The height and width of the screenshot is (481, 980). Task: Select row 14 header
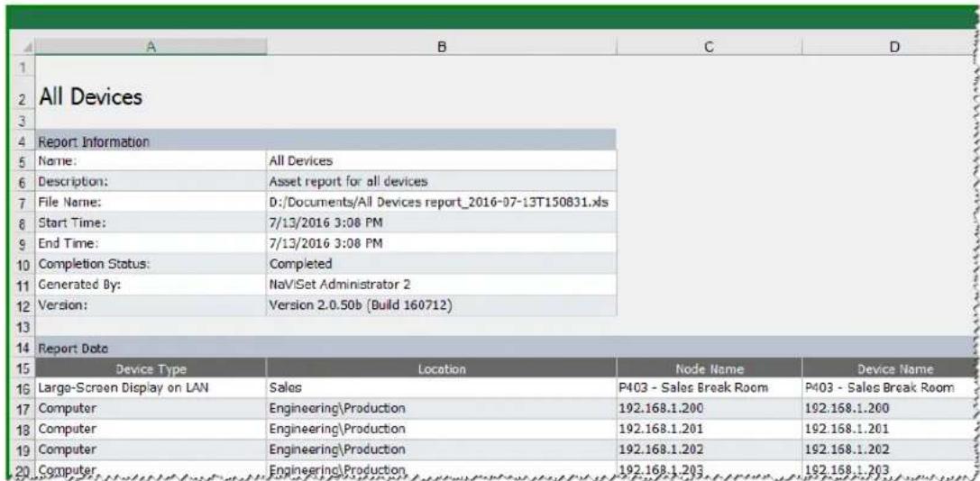pos(23,347)
